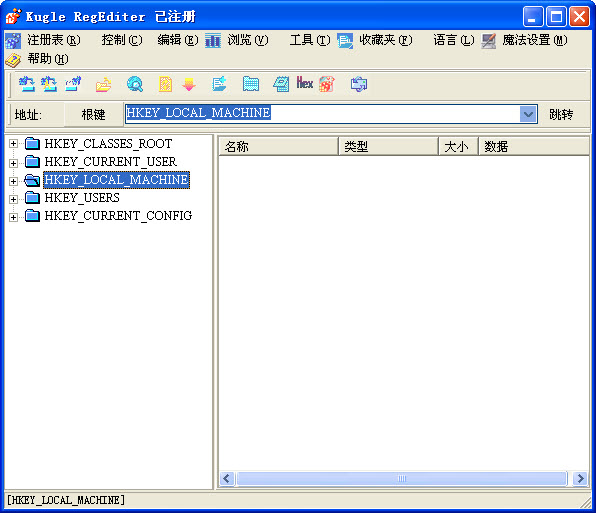Click the notepad toolbar icon before Hex
This screenshot has height=513, width=596.
pyautogui.click(x=281, y=84)
